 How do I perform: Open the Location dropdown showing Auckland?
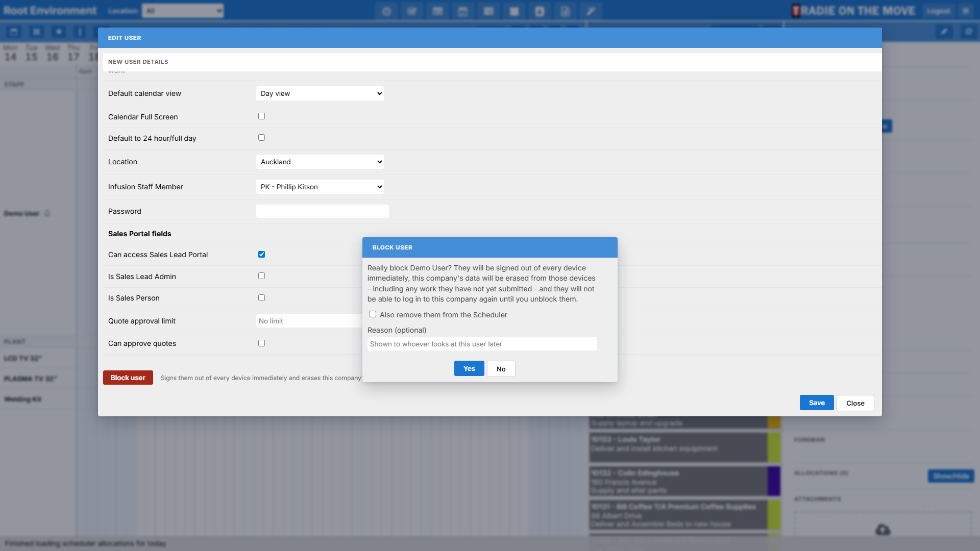pos(320,162)
